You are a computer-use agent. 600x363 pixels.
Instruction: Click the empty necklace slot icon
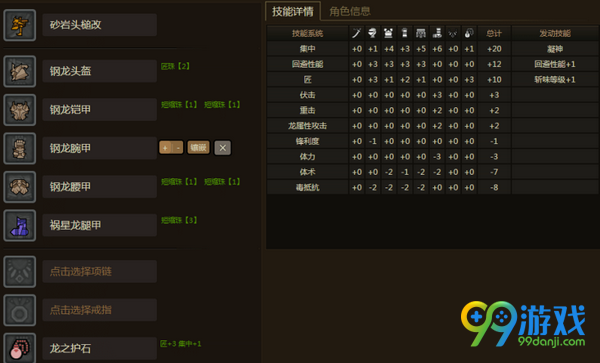pos(20,272)
